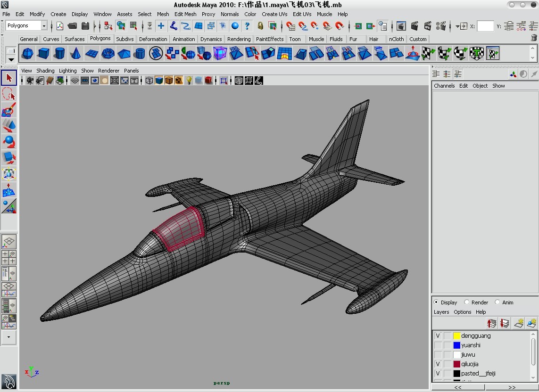Image resolution: width=539 pixels, height=392 pixels.
Task: Create a polygon sphere from the shelf
Action: [x=28, y=54]
